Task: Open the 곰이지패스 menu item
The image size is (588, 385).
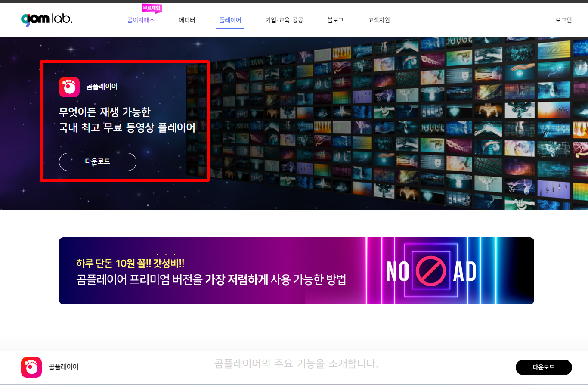Action: (141, 20)
